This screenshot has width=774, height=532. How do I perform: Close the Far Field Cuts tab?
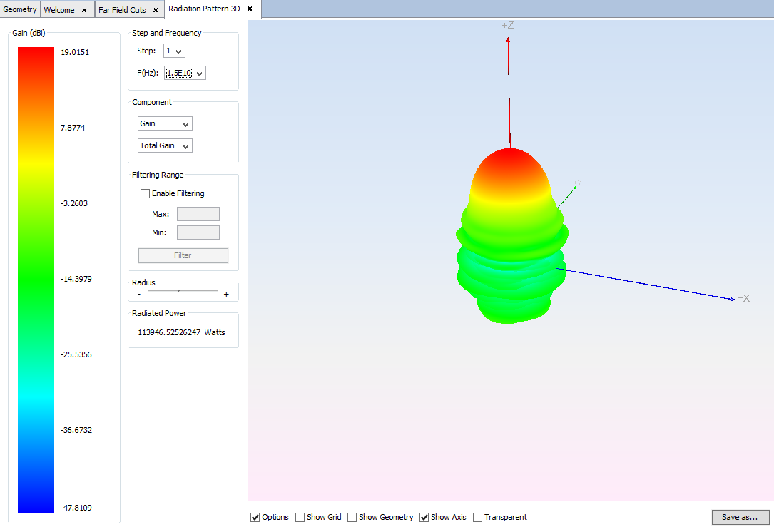[156, 10]
